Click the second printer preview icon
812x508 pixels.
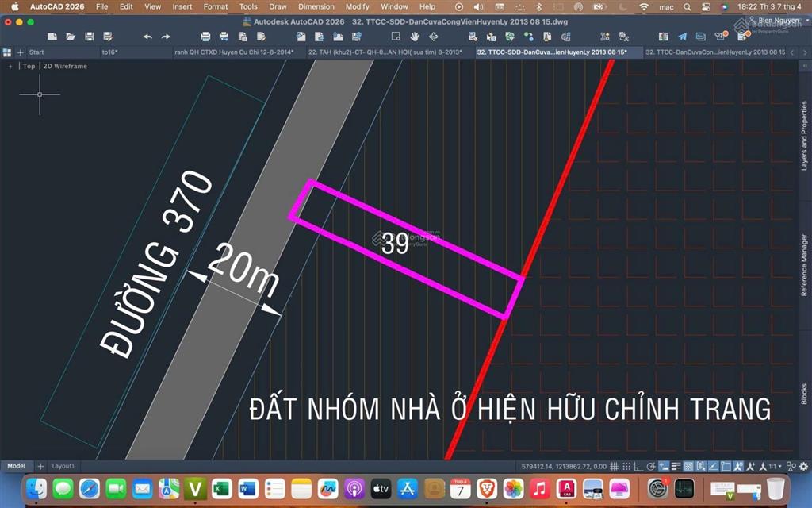pyautogui.click(x=224, y=37)
